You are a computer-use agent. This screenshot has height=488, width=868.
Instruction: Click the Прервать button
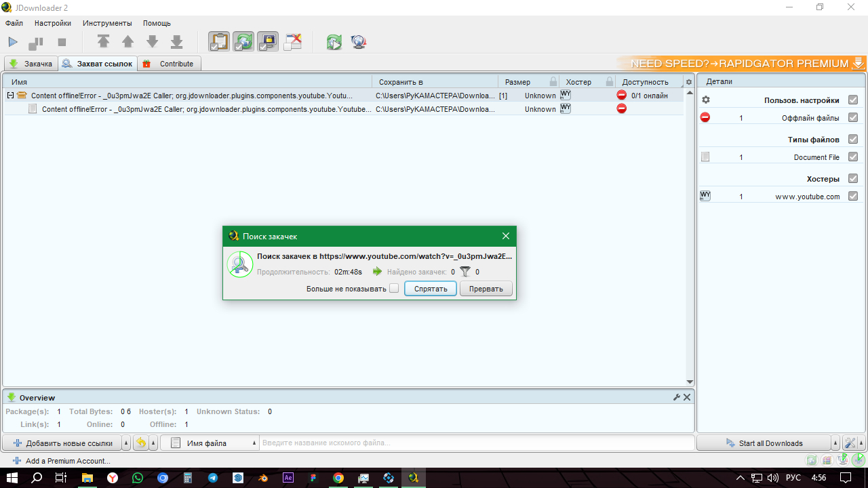(486, 289)
